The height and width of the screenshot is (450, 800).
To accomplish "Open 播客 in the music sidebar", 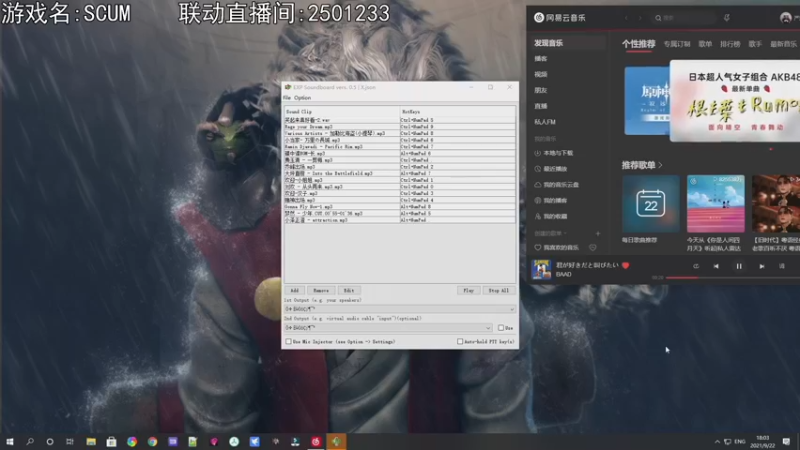I will click(x=541, y=59).
